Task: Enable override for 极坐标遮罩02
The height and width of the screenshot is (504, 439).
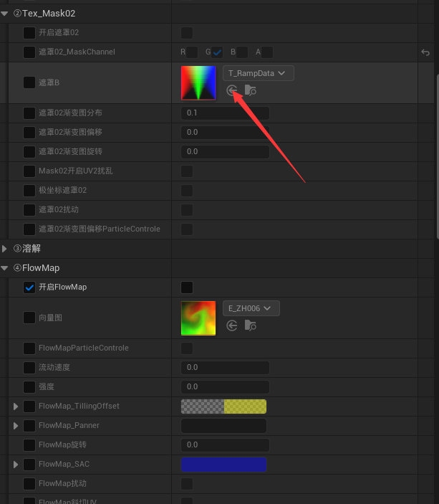Action: [x=29, y=191]
